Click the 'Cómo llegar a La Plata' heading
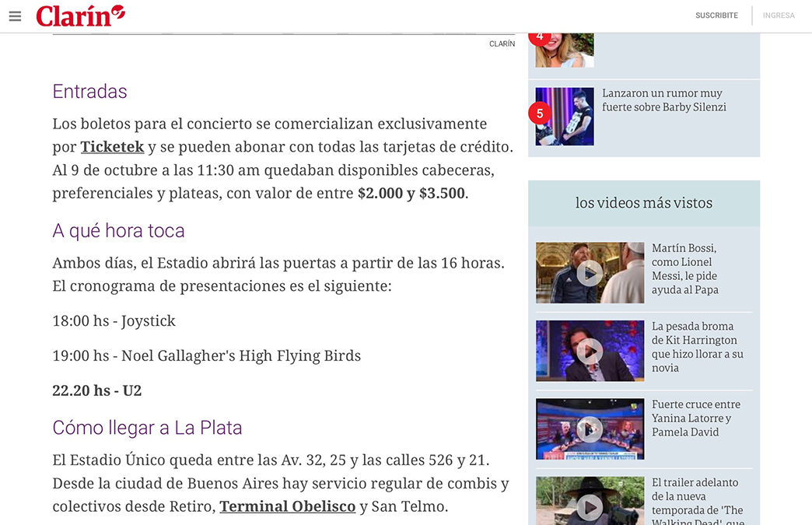 pos(147,429)
